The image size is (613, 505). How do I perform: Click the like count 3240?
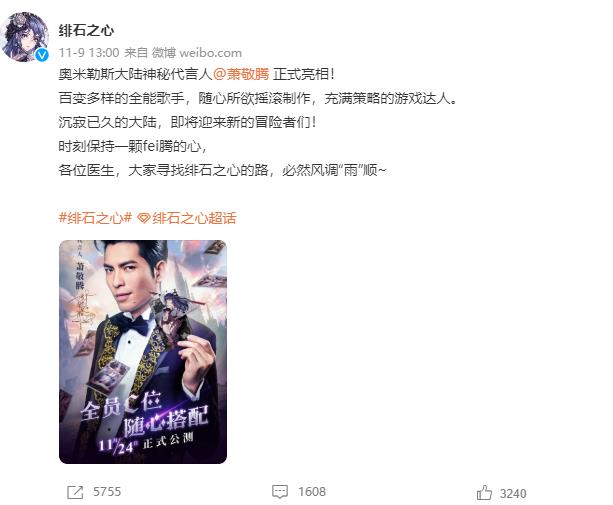pyautogui.click(x=513, y=494)
